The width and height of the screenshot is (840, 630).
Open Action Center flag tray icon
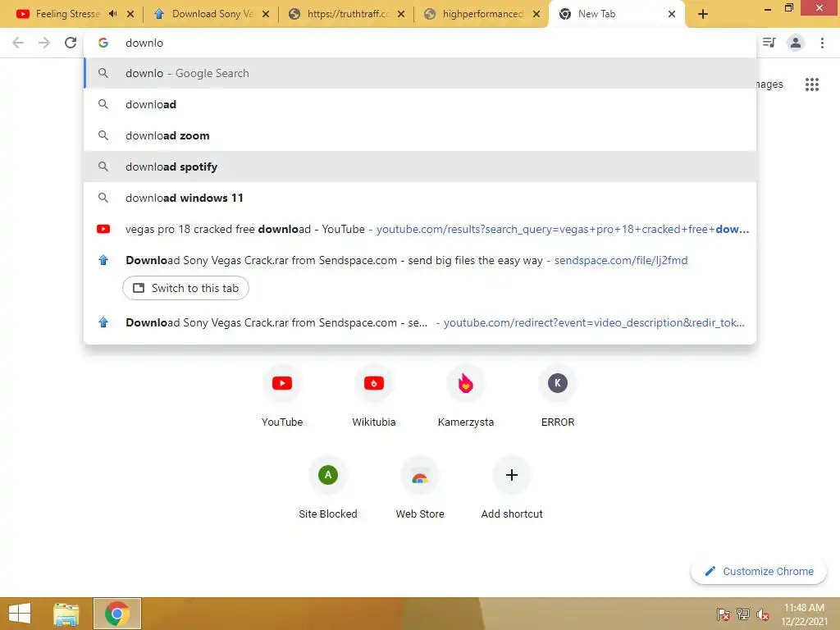pyautogui.click(x=724, y=614)
